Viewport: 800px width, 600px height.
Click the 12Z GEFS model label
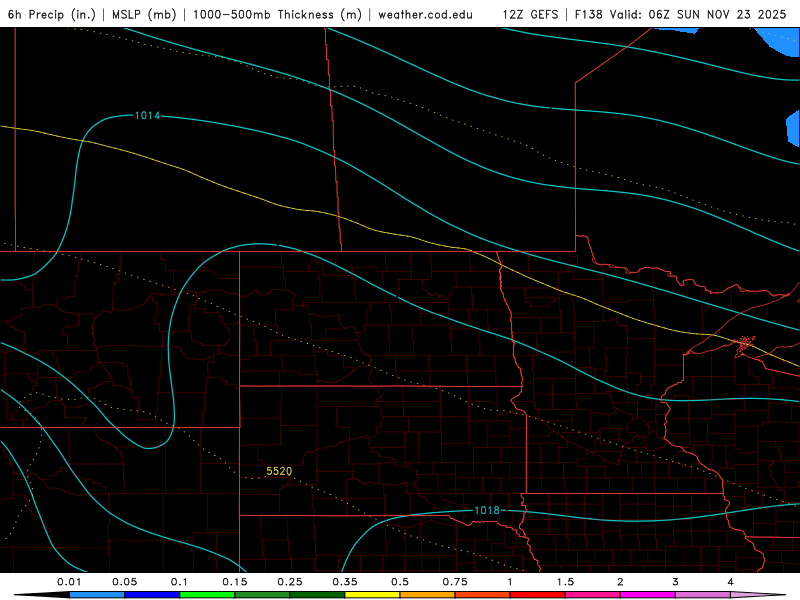[x=530, y=14]
